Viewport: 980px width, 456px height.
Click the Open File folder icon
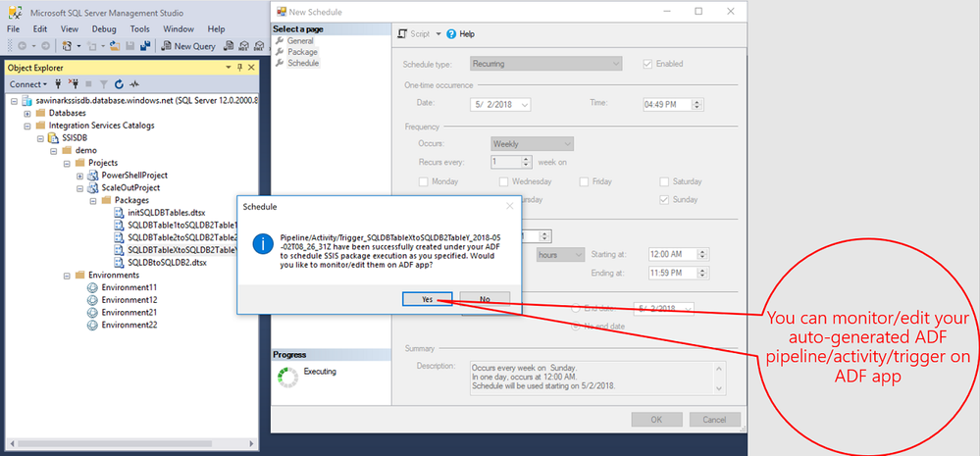[115, 45]
